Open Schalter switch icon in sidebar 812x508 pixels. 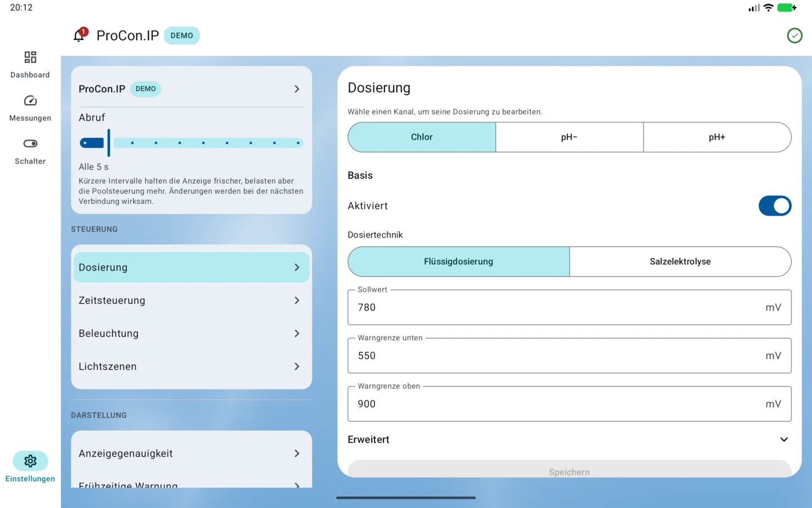click(30, 143)
